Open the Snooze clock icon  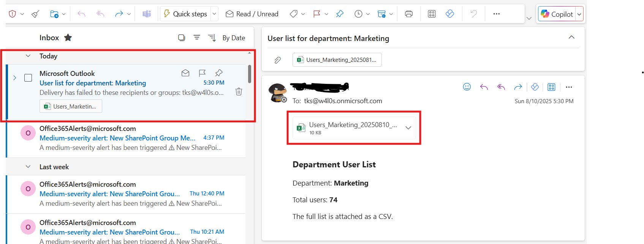[358, 14]
